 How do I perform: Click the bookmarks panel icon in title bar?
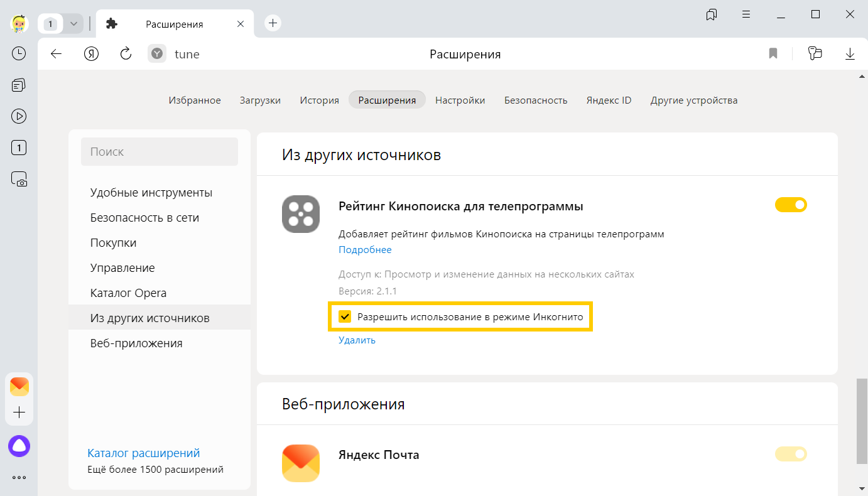pos(712,14)
